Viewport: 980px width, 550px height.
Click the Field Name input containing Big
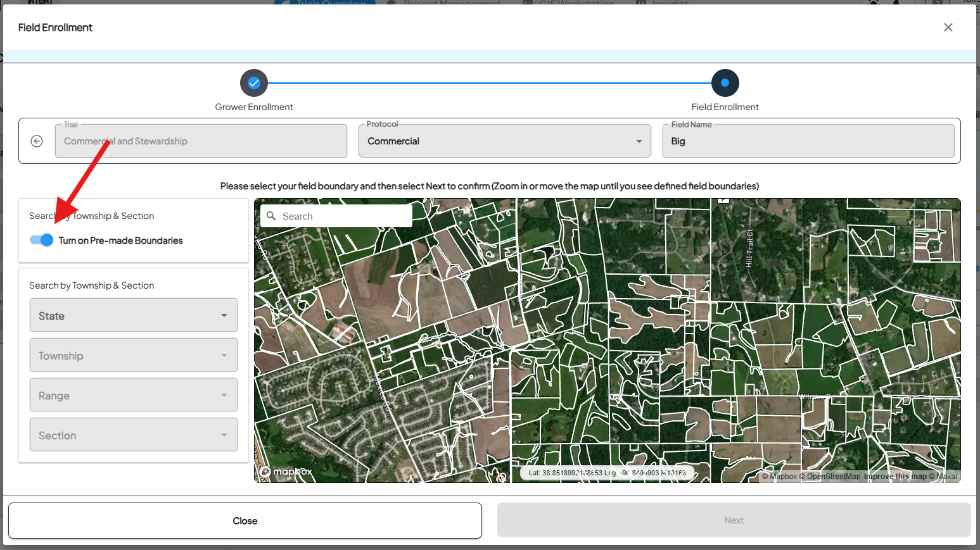coord(808,141)
